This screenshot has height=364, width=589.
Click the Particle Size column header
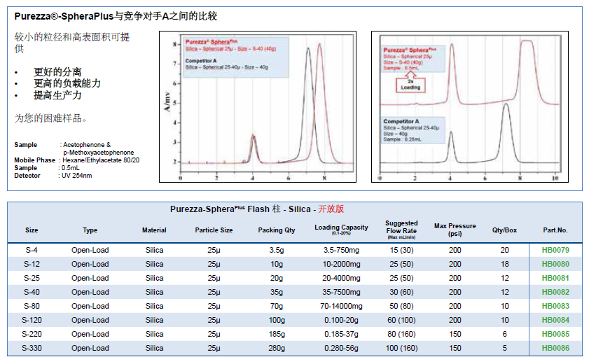coord(214,230)
